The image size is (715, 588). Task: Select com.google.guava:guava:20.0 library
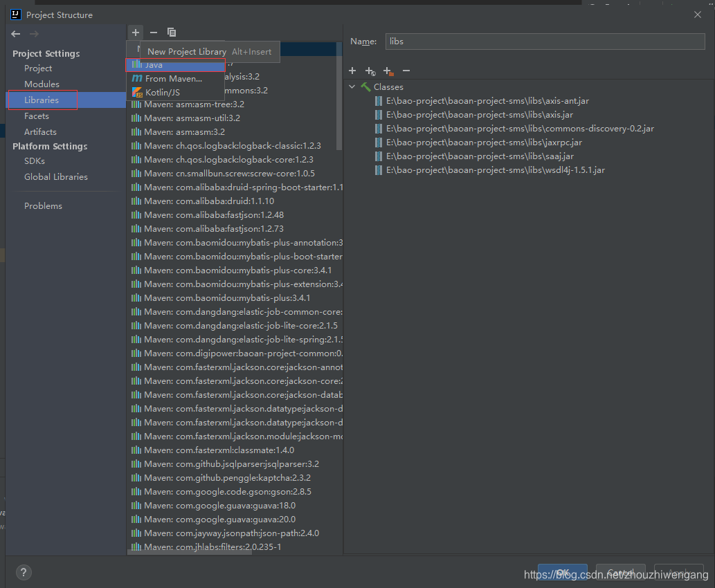(213, 520)
